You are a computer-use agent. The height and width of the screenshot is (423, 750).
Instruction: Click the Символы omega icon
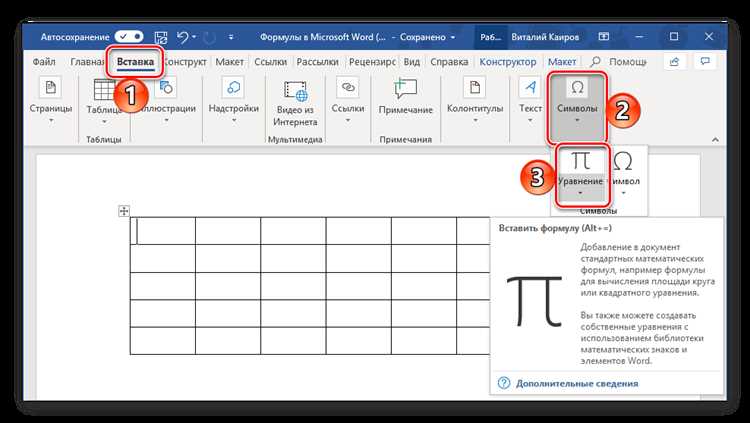pyautogui.click(x=577, y=88)
